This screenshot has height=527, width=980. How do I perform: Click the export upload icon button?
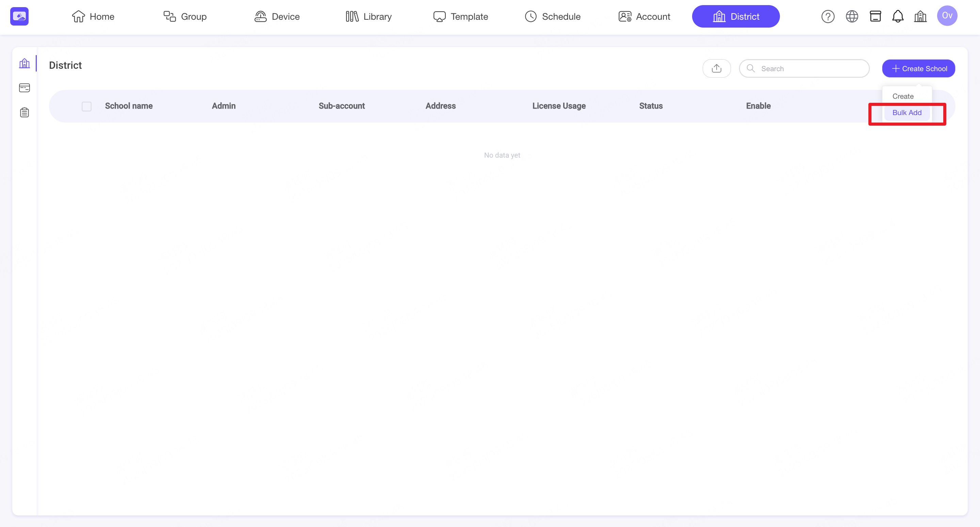click(x=716, y=68)
